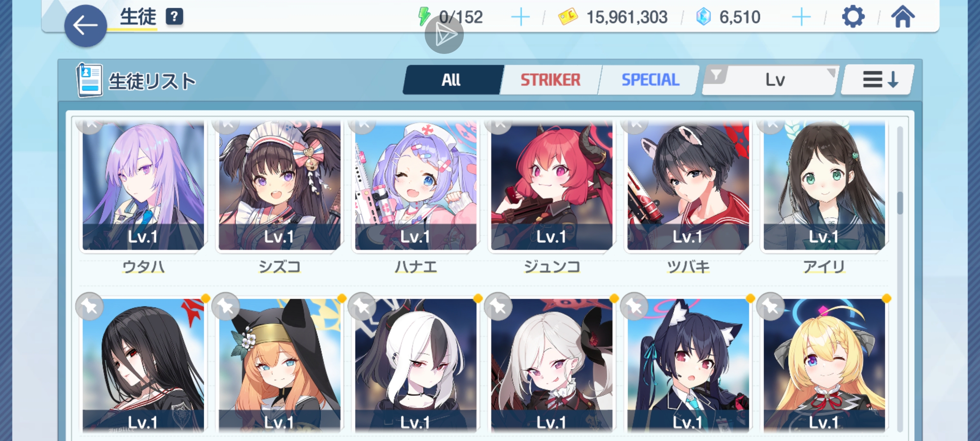Switch to the SPECIAL tab
980x441 pixels.
(x=650, y=80)
